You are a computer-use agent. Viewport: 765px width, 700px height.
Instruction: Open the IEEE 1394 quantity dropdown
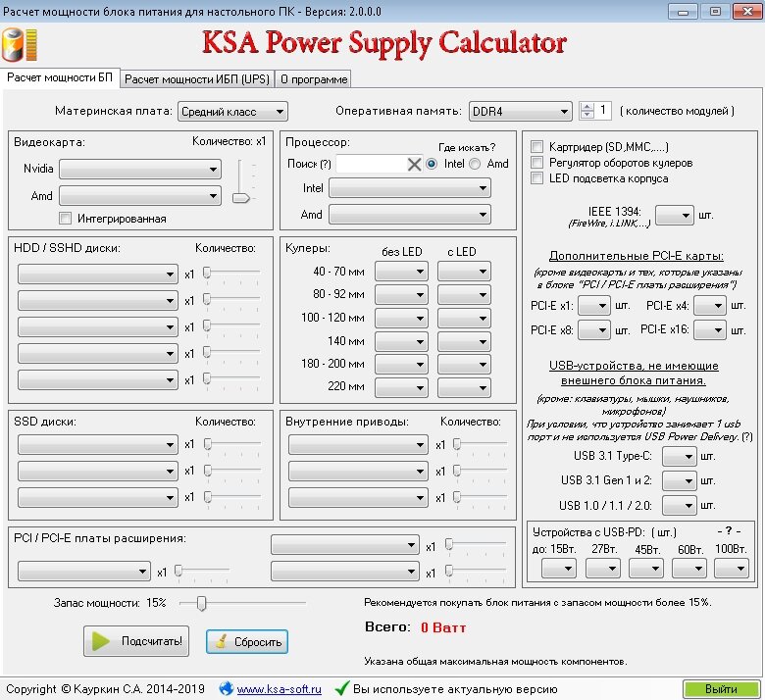[x=674, y=215]
